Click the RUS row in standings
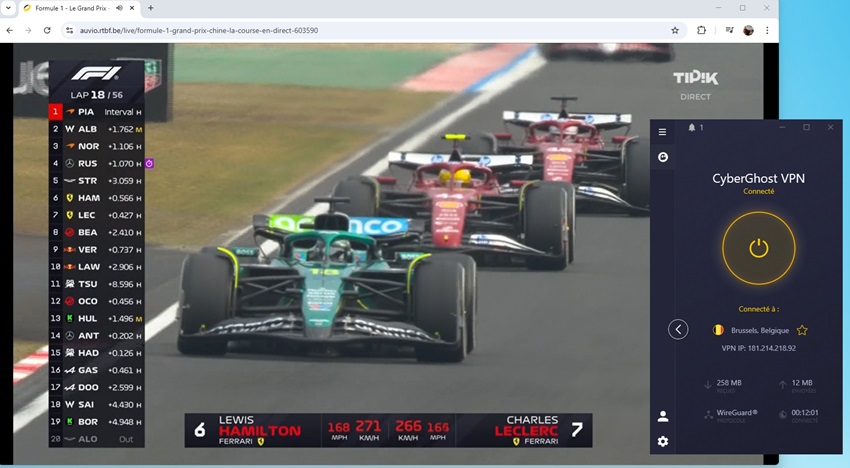The height and width of the screenshot is (468, 850). (96, 163)
